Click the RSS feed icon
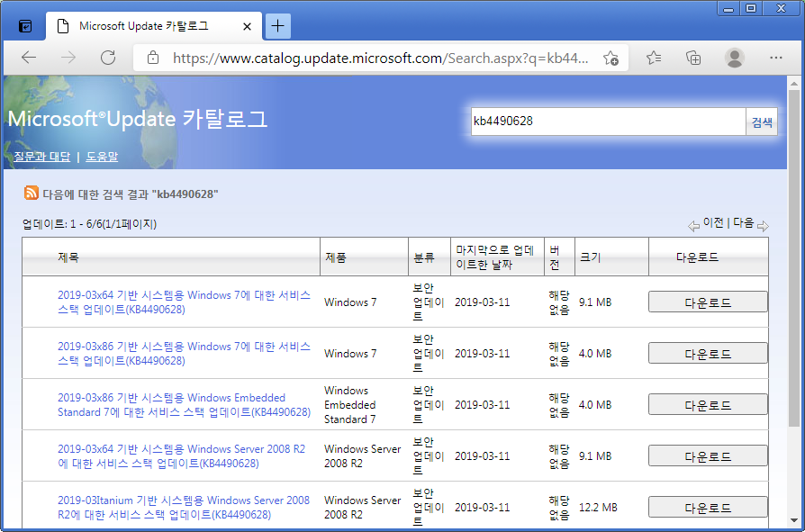This screenshot has height=532, width=805. (x=31, y=193)
